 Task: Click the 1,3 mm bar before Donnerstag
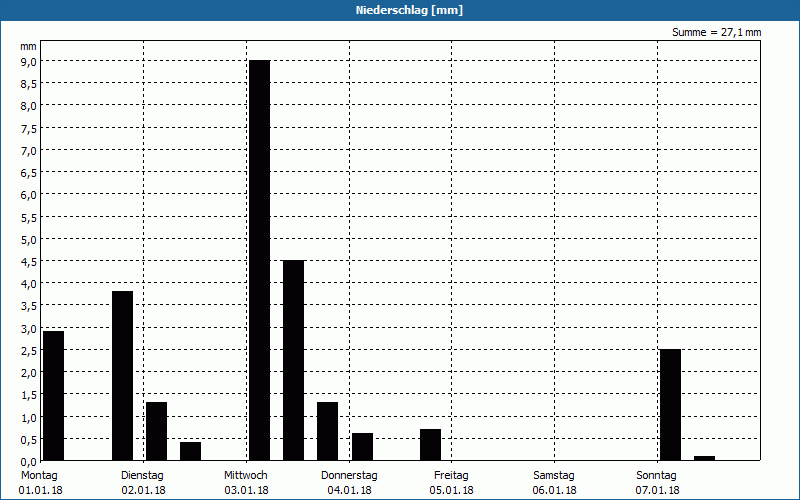pyautogui.click(x=328, y=431)
